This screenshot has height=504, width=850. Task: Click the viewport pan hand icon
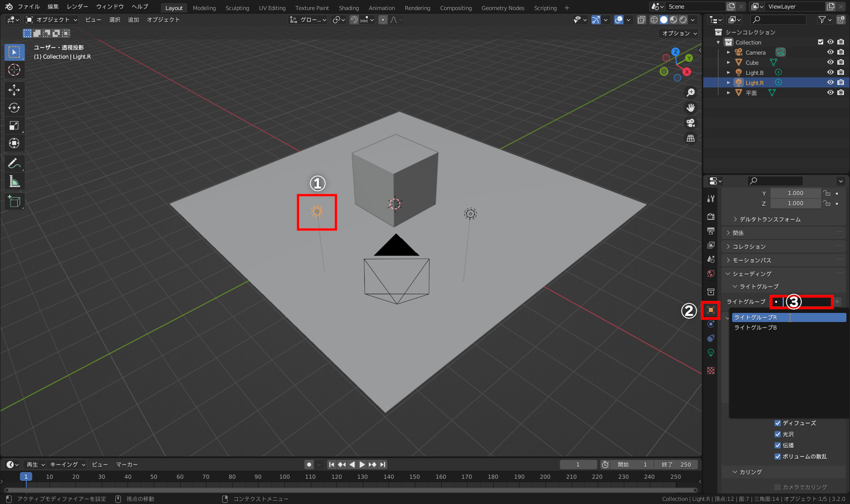point(691,108)
